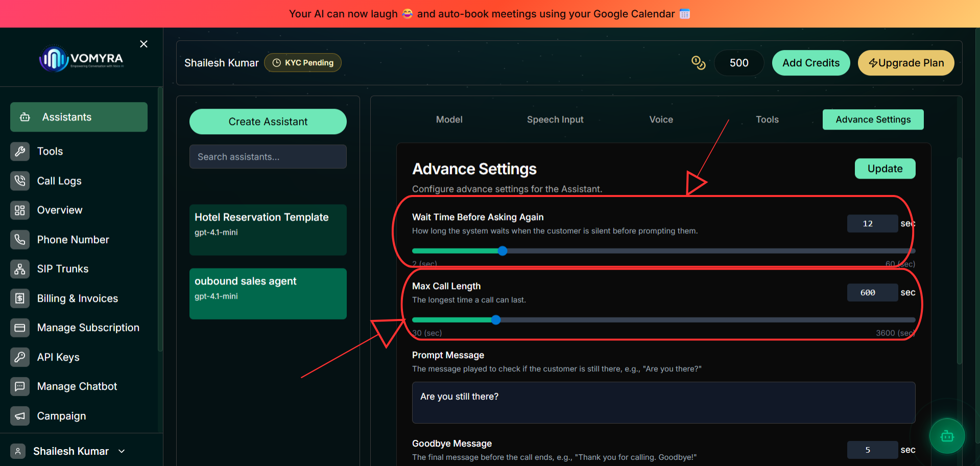
Task: Click the Add Credits button
Action: (811, 63)
